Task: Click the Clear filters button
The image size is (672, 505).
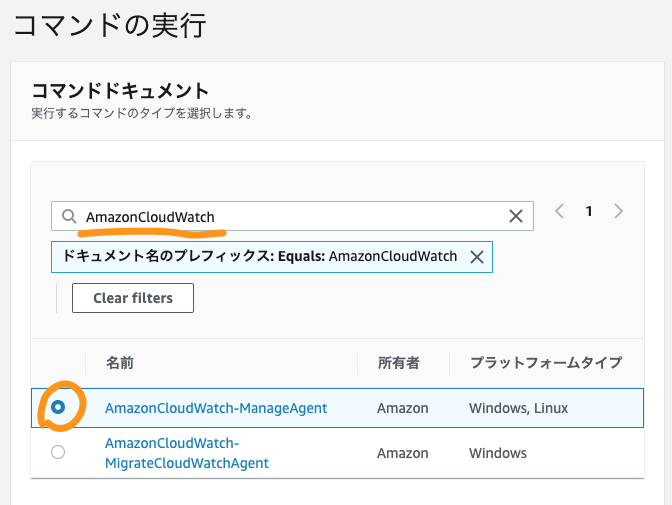Action: (133, 298)
